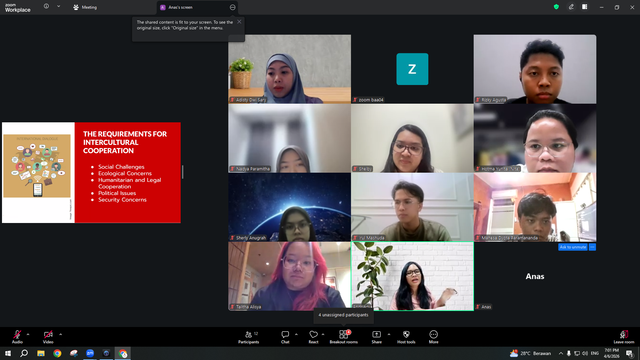The width and height of the screenshot is (640, 360).
Task: Switch to the Meeting tab
Action: click(85, 7)
